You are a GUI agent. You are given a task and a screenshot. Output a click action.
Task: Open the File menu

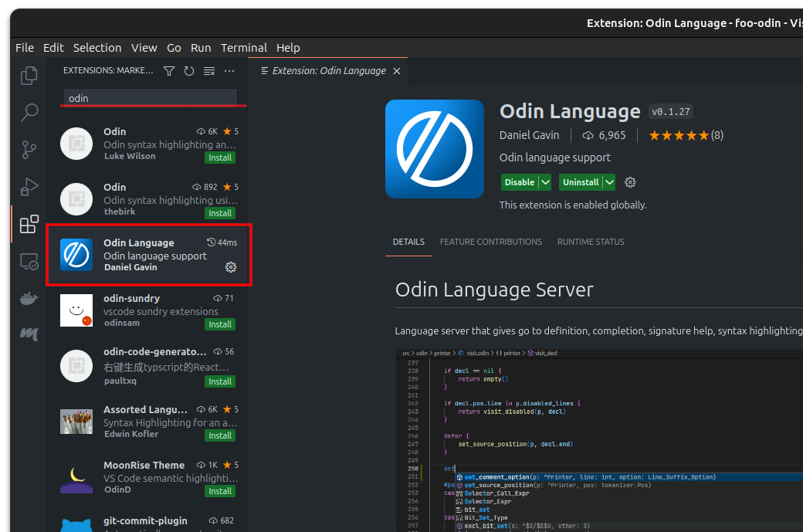[25, 48]
